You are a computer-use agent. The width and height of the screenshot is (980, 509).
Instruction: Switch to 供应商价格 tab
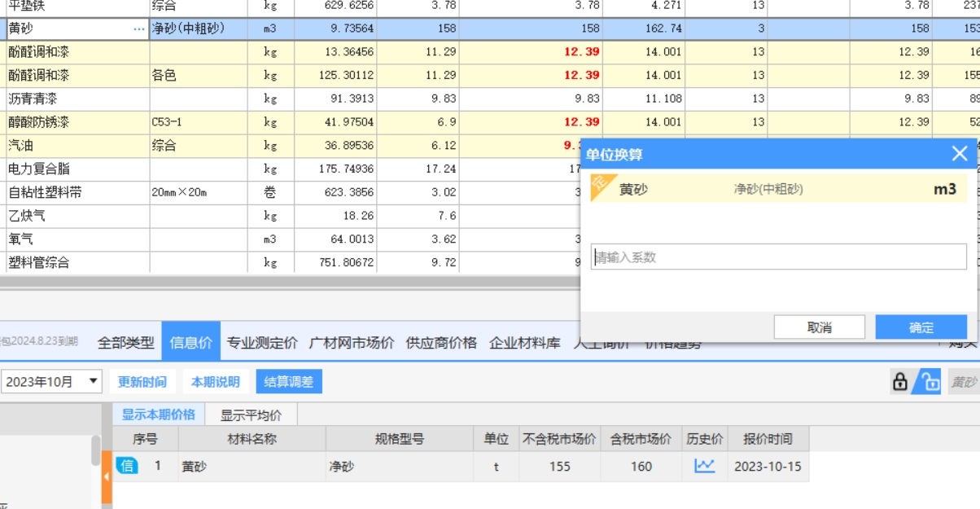[441, 343]
